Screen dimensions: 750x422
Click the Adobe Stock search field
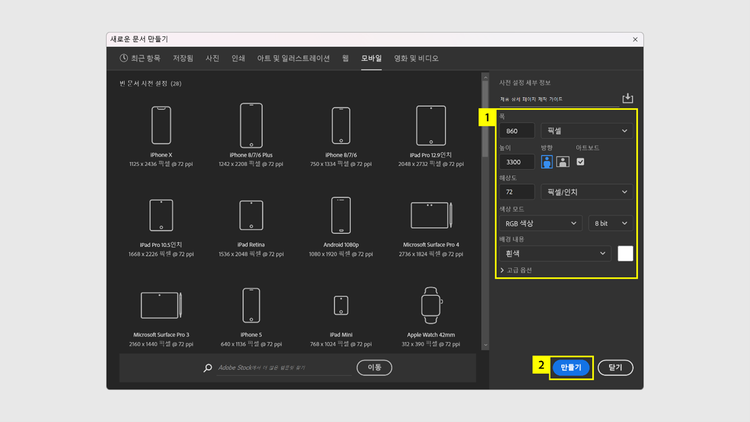[284, 367]
